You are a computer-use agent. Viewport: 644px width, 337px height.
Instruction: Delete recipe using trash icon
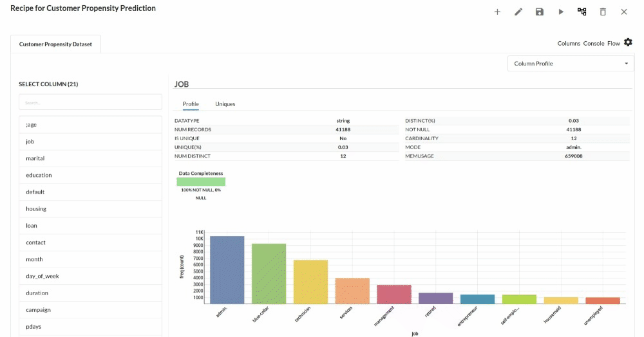603,12
